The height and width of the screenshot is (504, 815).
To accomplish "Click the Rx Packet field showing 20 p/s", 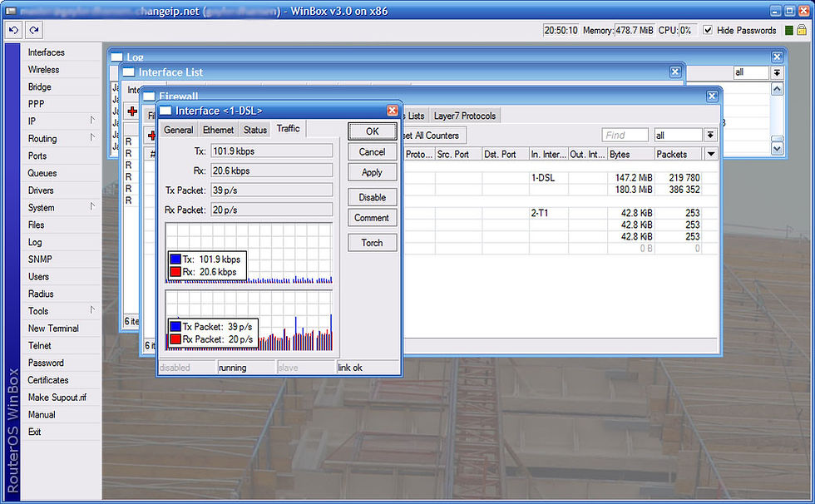I will click(271, 210).
